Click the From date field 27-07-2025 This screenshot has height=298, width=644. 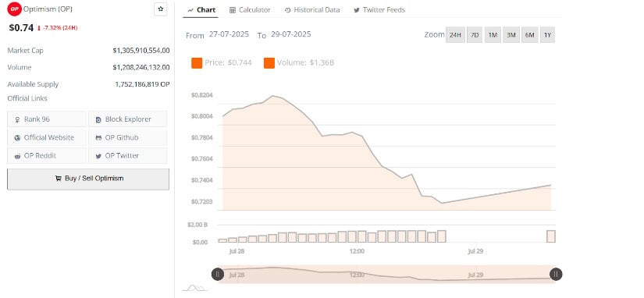coord(229,34)
